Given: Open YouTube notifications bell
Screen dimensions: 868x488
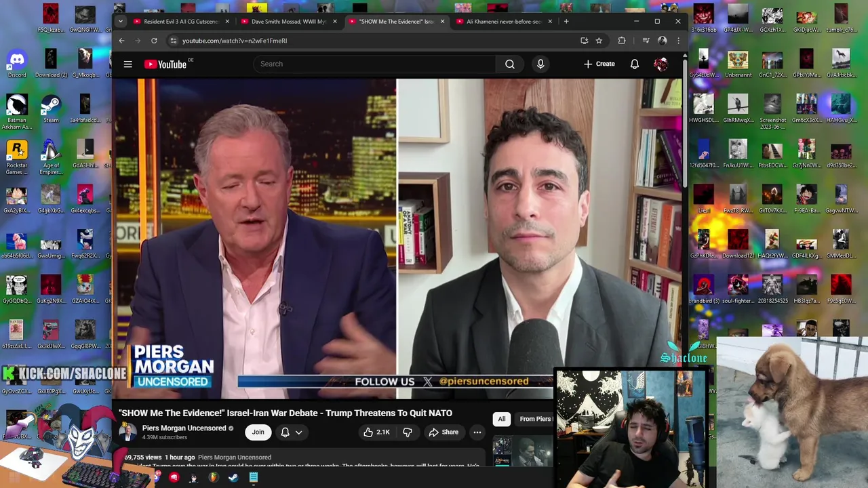Looking at the screenshot, I should tap(635, 64).
